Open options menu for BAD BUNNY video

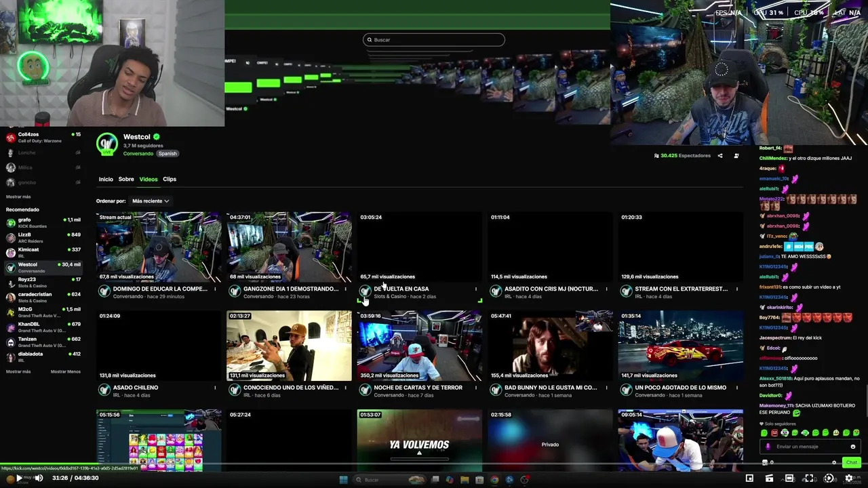(606, 388)
